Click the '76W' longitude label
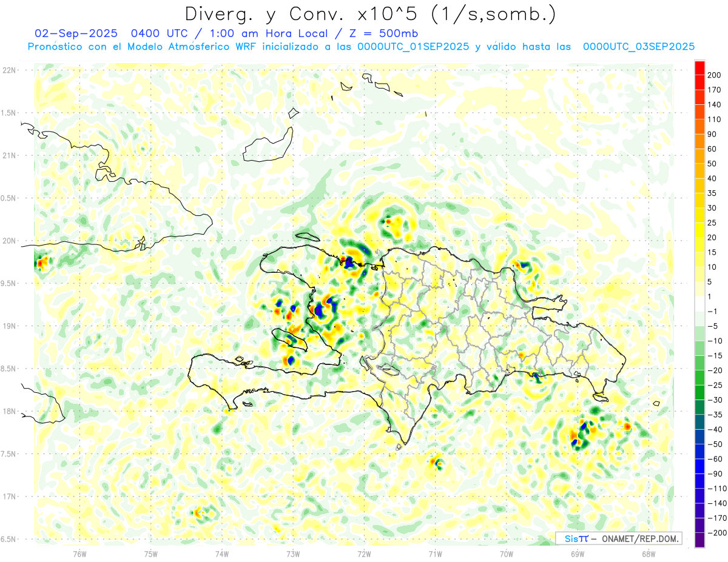Image resolution: width=728 pixels, height=562 pixels. tap(79, 554)
